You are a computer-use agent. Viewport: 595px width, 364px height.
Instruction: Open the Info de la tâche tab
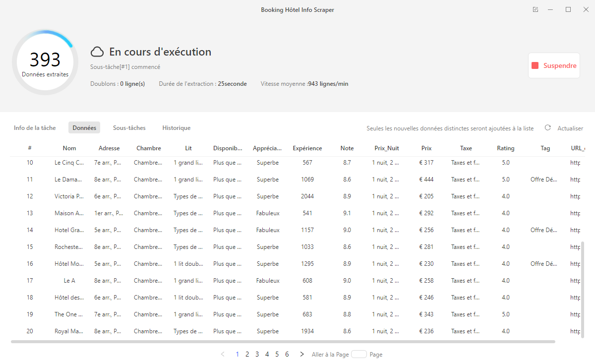(x=35, y=128)
